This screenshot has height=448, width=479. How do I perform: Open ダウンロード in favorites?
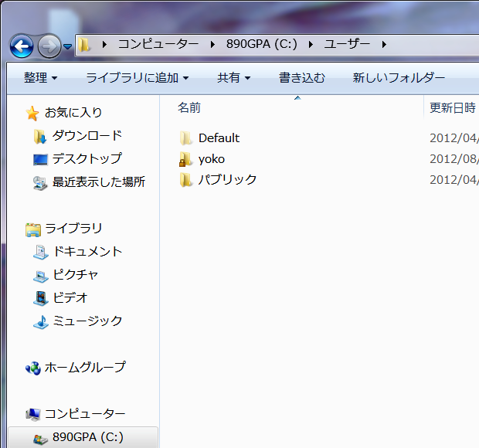[x=87, y=136]
